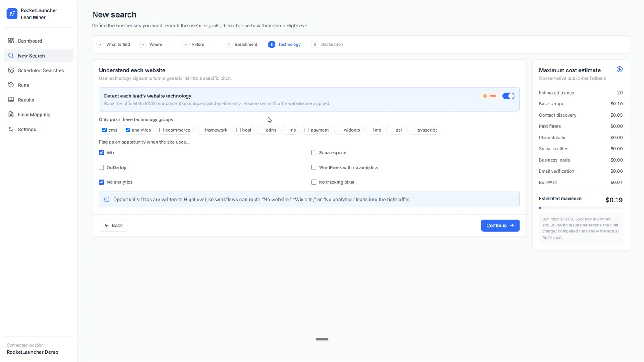Click the Base scrape $0.10 value
This screenshot has width=644, height=362.
coord(616,104)
